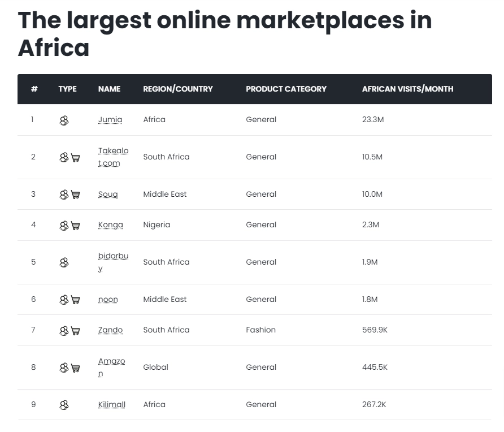This screenshot has height=432, width=504.
Task: Visit the bidorbuy link
Action: tap(113, 262)
